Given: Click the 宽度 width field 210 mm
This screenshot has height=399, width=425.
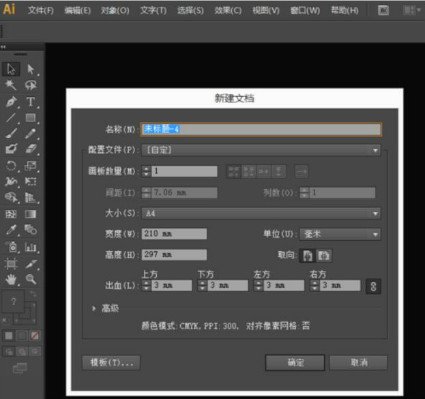Looking at the screenshot, I should [174, 234].
